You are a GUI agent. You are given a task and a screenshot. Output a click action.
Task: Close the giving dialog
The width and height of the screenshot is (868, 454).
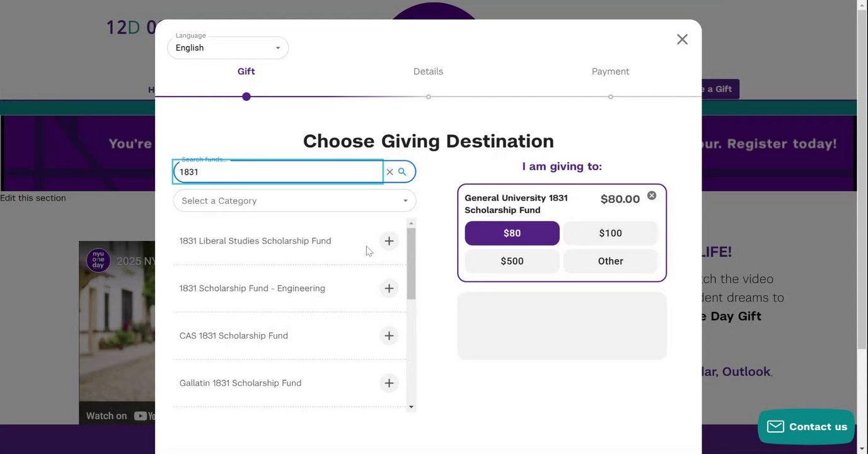(682, 39)
